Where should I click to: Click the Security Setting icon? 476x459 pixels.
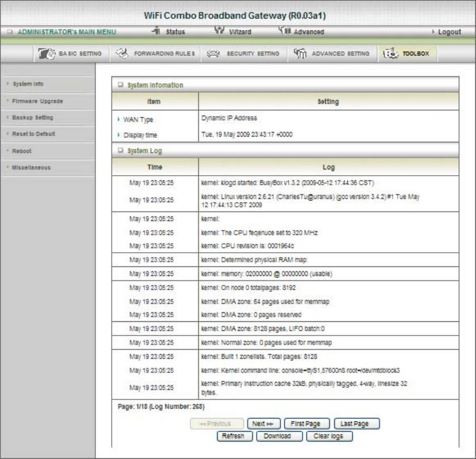213,54
